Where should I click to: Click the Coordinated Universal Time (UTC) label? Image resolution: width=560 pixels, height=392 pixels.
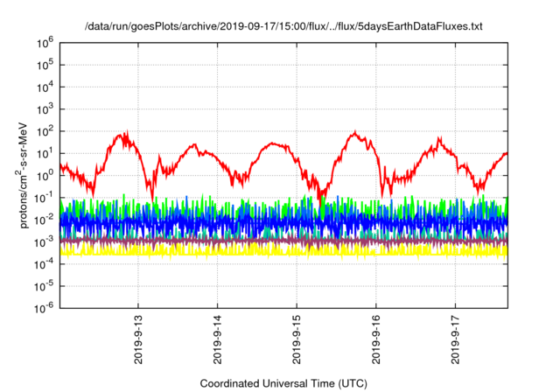pyautogui.click(x=283, y=384)
